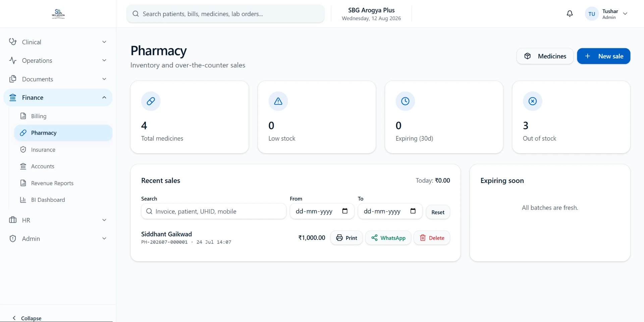Select Pharmacy in the sidebar
The image size is (644, 322).
[x=63, y=133]
